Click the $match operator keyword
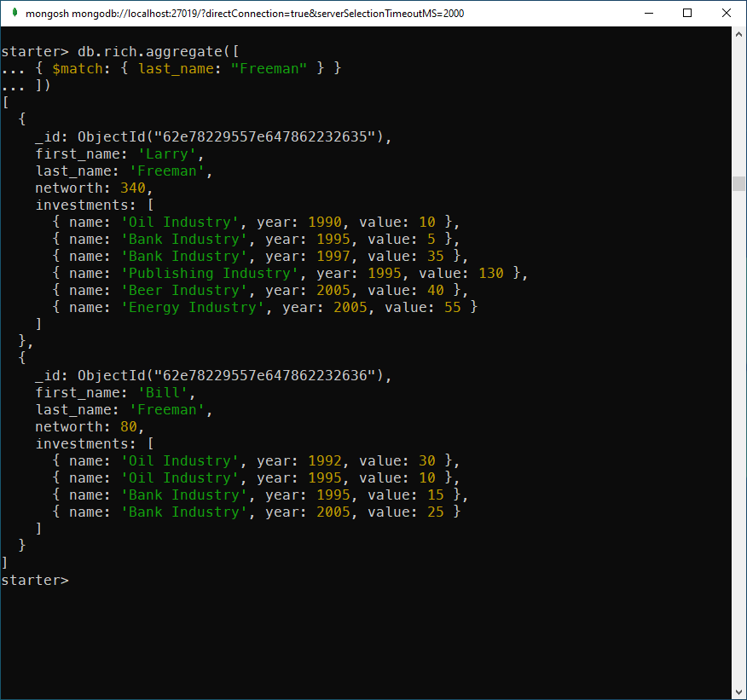Image resolution: width=747 pixels, height=700 pixels. click(x=78, y=68)
